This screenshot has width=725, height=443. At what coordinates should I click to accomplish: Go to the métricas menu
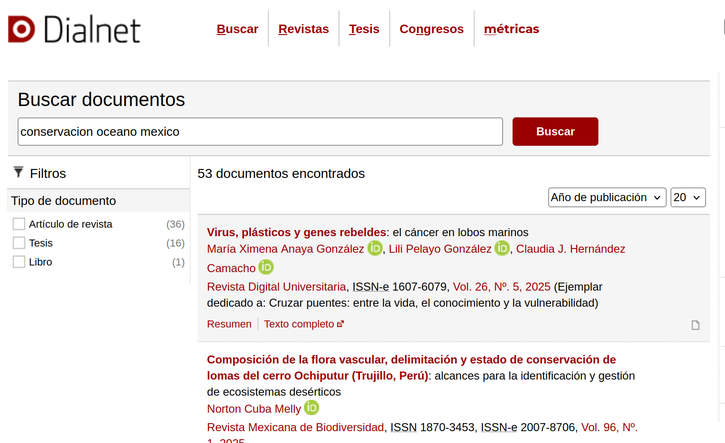coord(511,29)
